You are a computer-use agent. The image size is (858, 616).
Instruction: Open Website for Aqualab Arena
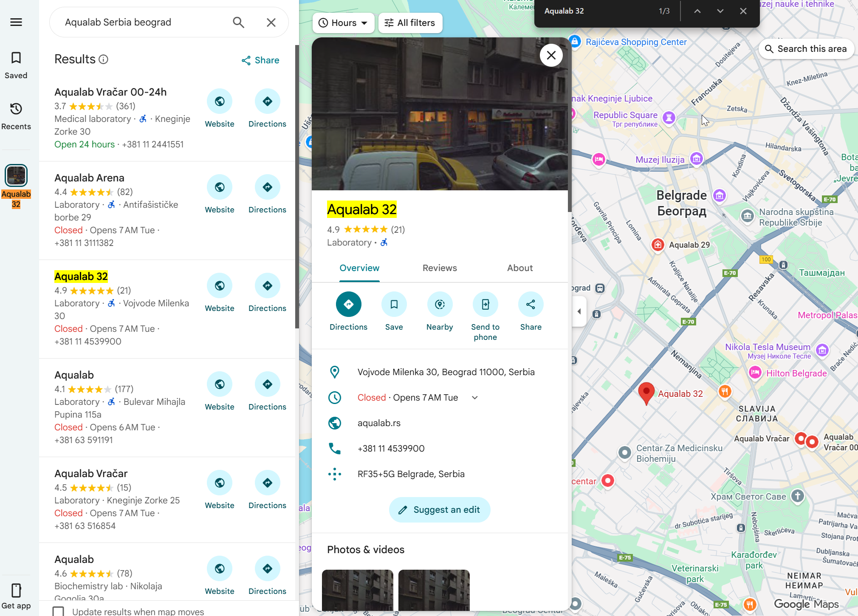[x=220, y=187]
